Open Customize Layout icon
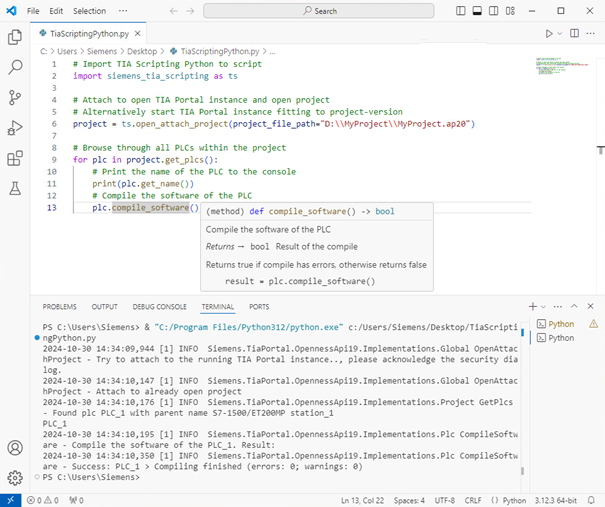605x507 pixels. pyautogui.click(x=510, y=11)
